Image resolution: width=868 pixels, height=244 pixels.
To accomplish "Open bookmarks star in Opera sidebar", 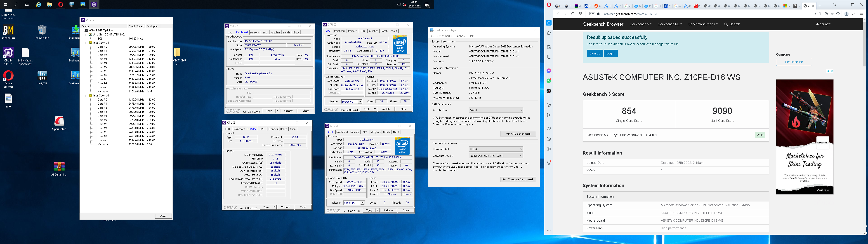I will [x=549, y=33].
